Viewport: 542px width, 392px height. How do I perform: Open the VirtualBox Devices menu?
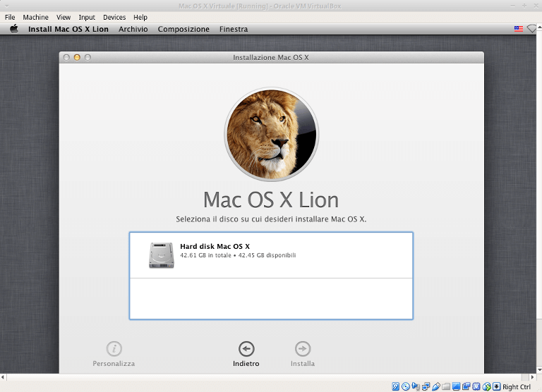point(114,17)
